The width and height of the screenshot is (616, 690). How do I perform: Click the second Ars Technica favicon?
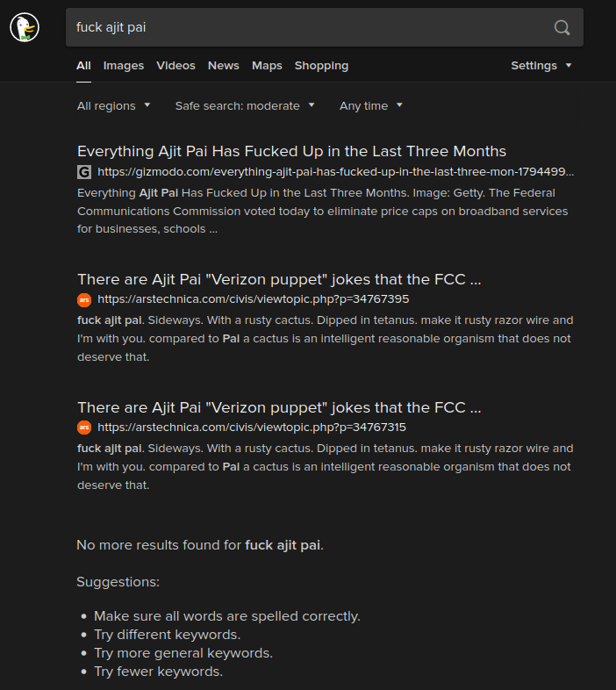tap(84, 428)
